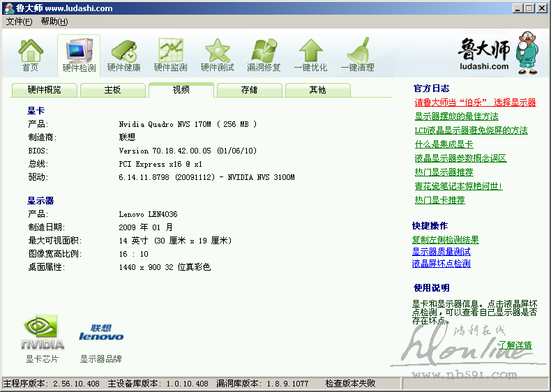The width and height of the screenshot is (551, 392).
Task: Select the 硬件检测 hardware detection icon
Action: click(x=79, y=56)
